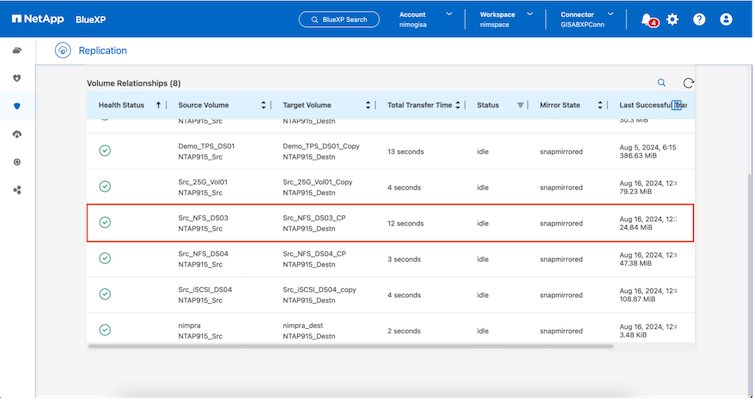The height and width of the screenshot is (400, 755).
Task: Click the BlueXP Search box
Action: coord(339,19)
